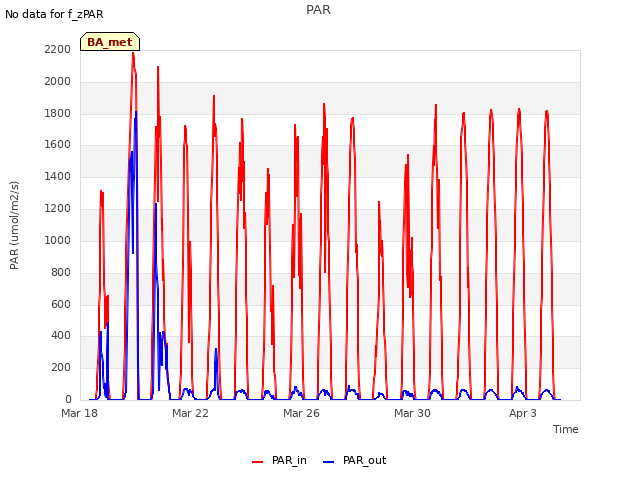Screen dimensions: 640x480
Task: Click the 200 y-axis tick label
Action: coord(61,367)
